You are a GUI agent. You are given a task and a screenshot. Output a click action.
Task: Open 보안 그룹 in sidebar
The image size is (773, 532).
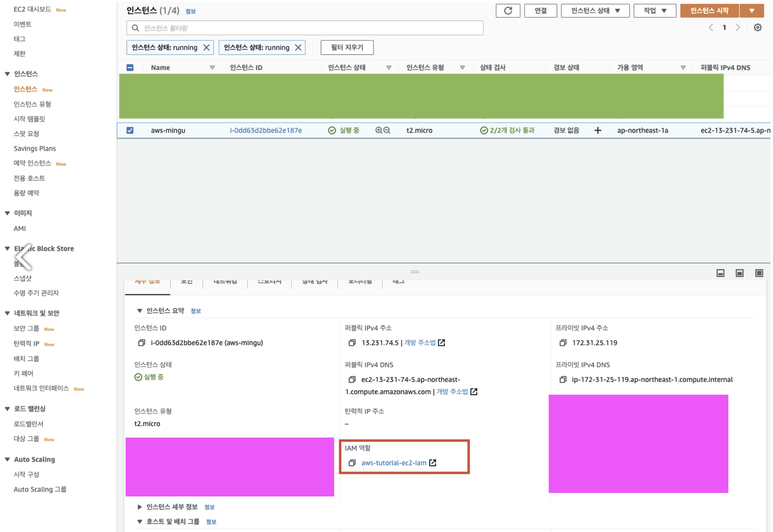26,328
